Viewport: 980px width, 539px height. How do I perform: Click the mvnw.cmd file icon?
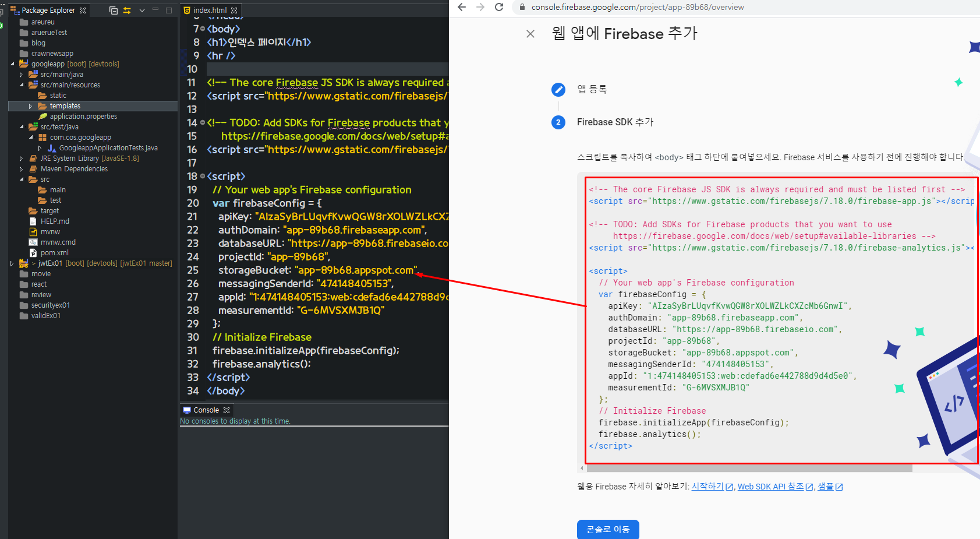coord(33,242)
